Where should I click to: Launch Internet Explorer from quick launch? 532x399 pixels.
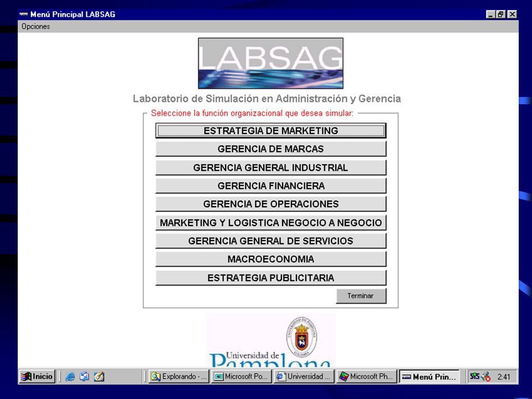click(70, 377)
